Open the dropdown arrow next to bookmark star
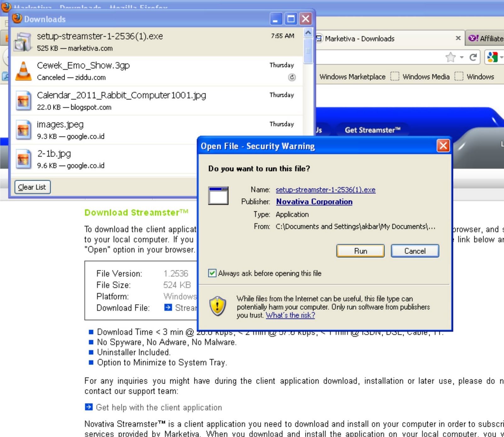The width and height of the screenshot is (504, 437). pos(461,57)
